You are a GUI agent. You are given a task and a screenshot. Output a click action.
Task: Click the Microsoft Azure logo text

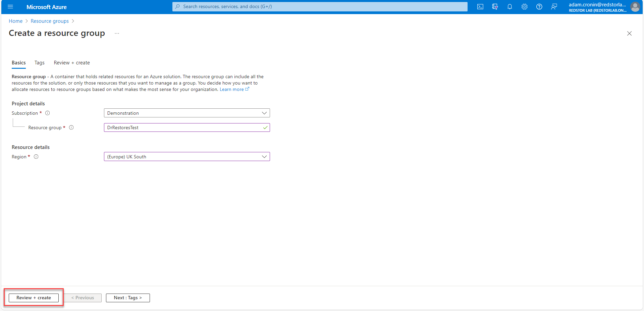[47, 7]
